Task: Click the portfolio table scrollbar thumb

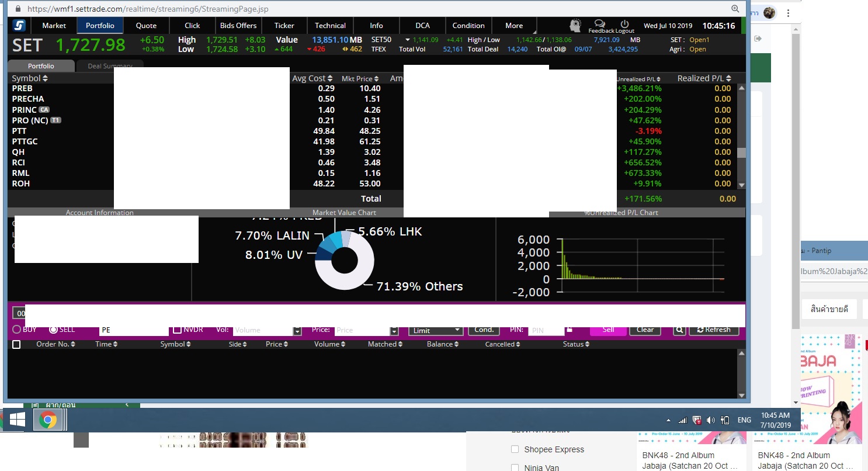Action: pyautogui.click(x=742, y=153)
